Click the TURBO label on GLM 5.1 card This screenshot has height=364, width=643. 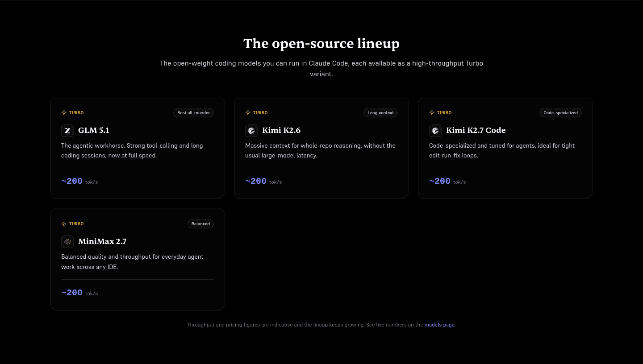pos(76,113)
